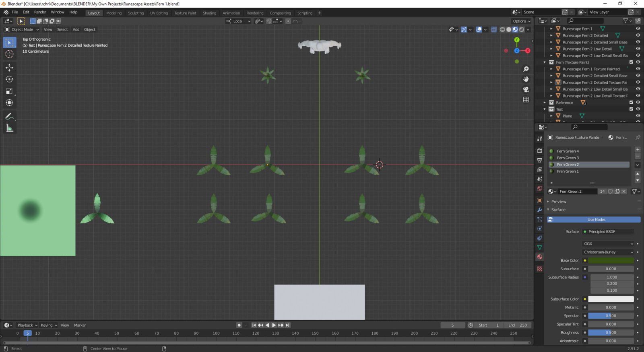Toggle X-ray view in viewport header
The image size is (644, 352).
coord(494,29)
